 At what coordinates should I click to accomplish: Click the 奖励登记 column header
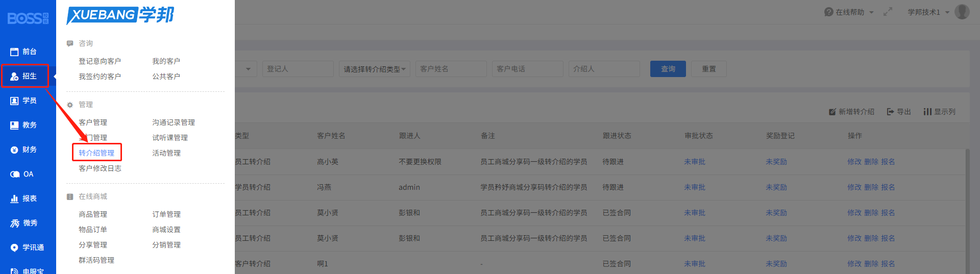point(780,136)
